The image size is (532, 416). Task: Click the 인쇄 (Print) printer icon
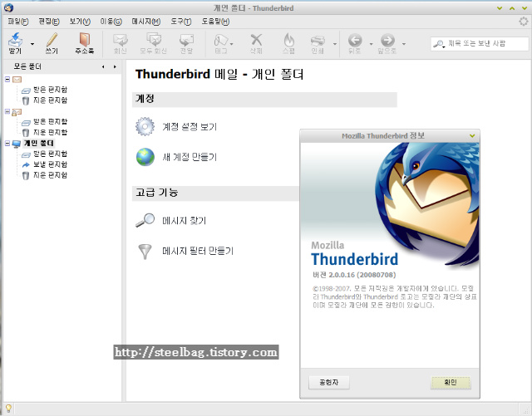coord(318,41)
